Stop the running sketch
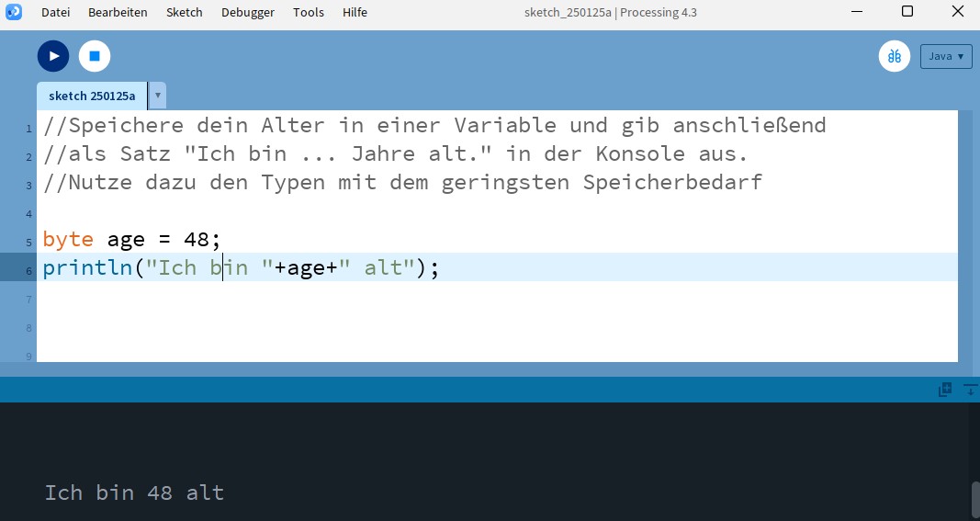980x521 pixels. click(x=94, y=56)
